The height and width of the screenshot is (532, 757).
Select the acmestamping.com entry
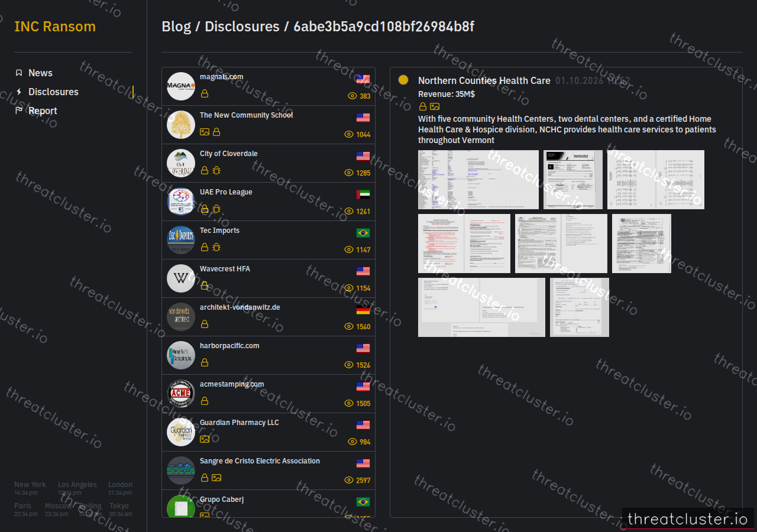click(268, 394)
